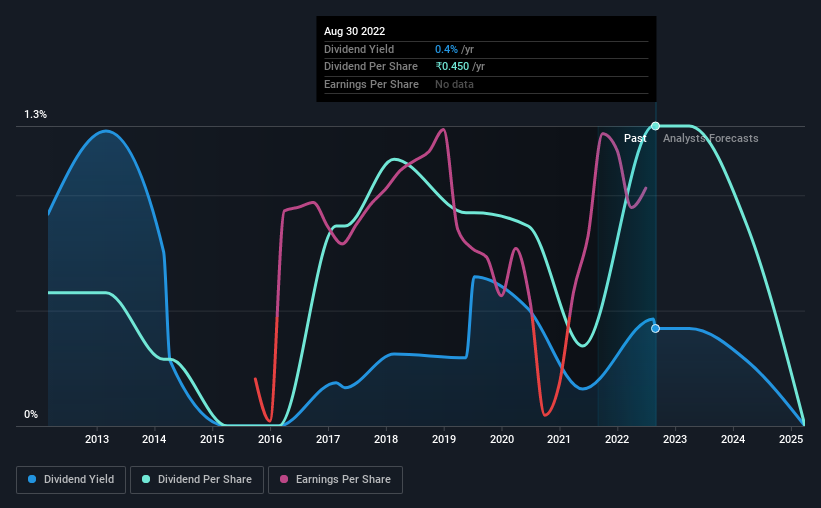Toggle the Earnings Per Share legend button

[335, 480]
